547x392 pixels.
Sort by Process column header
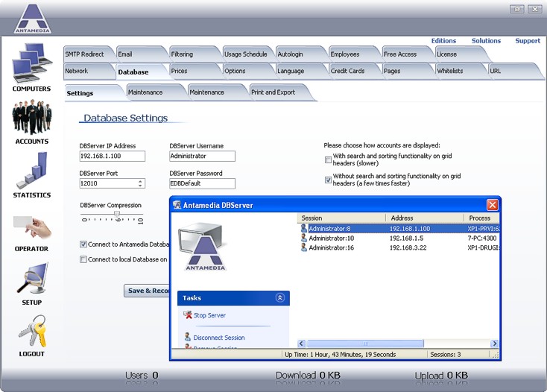click(x=481, y=218)
